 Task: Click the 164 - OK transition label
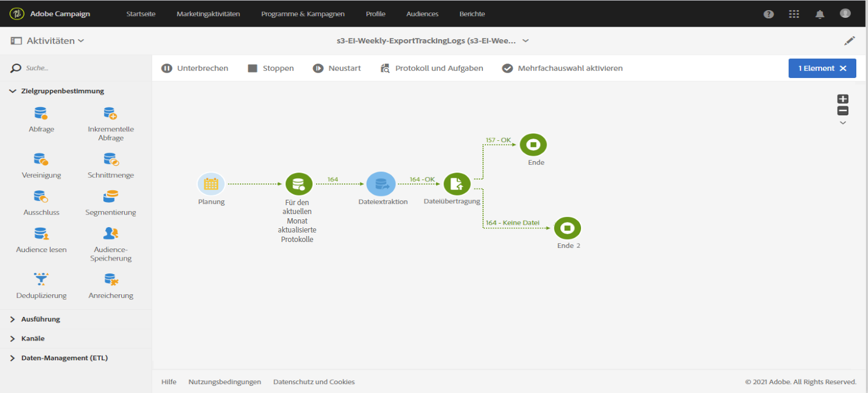422,180
